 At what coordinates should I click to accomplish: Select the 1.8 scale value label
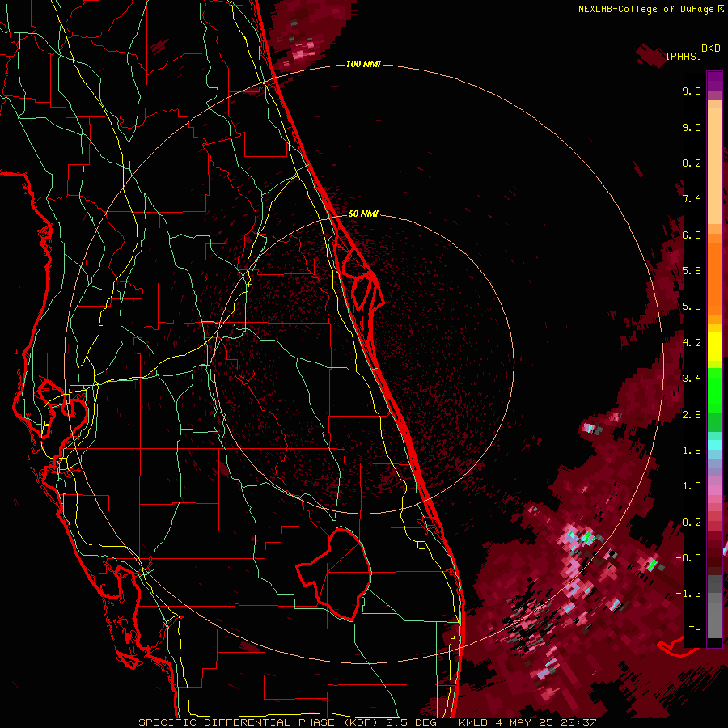click(692, 451)
